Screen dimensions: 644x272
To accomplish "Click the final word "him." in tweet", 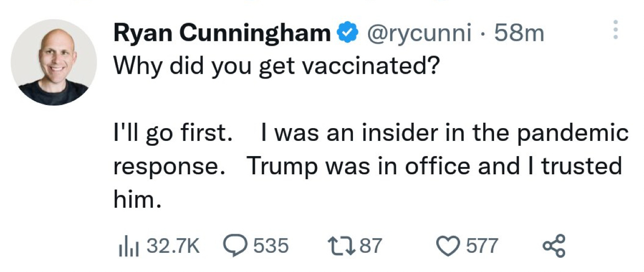I will (x=137, y=198).
